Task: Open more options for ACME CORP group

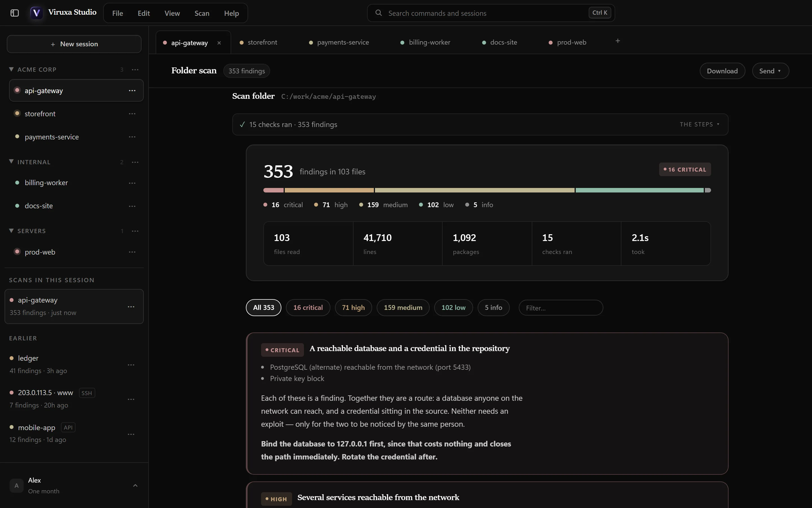Action: pyautogui.click(x=135, y=69)
